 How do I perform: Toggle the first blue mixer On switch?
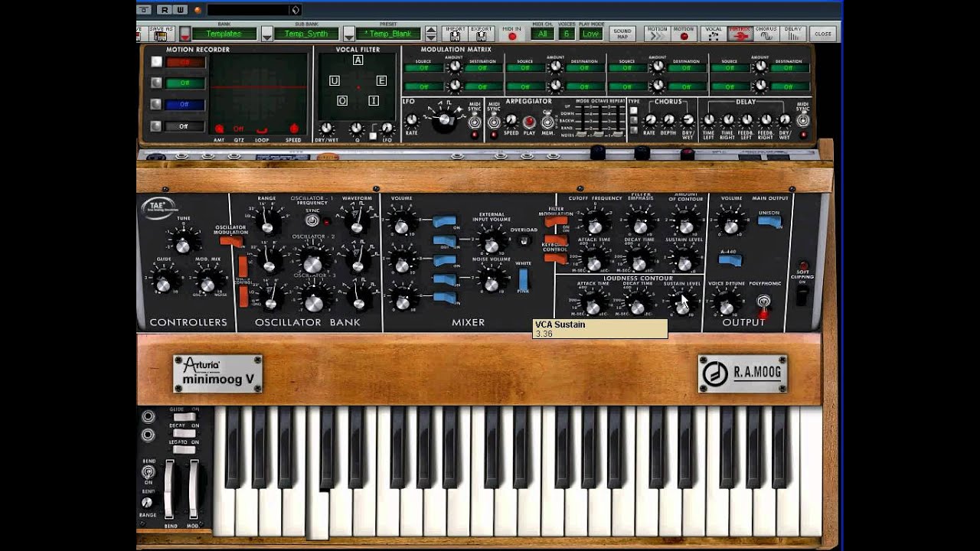(445, 222)
